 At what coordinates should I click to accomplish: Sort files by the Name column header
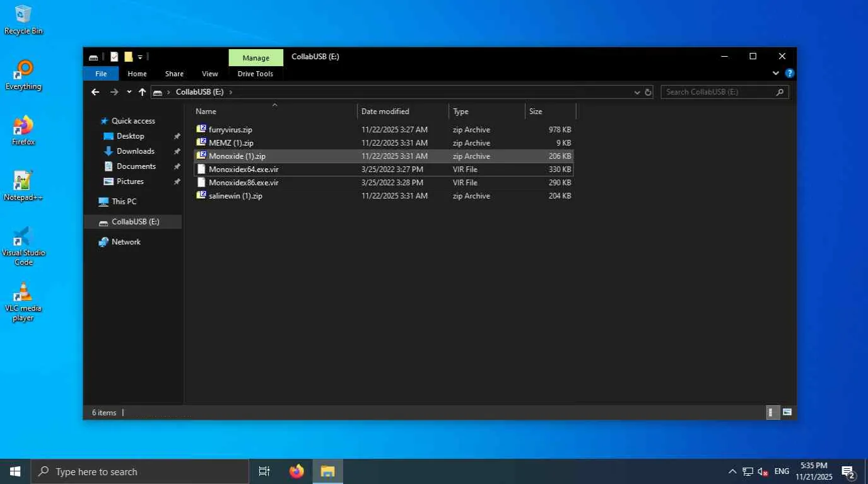click(x=275, y=112)
